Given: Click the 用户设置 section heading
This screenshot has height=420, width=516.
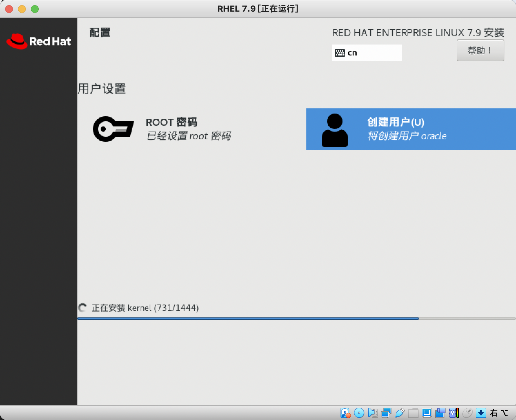Looking at the screenshot, I should [102, 89].
